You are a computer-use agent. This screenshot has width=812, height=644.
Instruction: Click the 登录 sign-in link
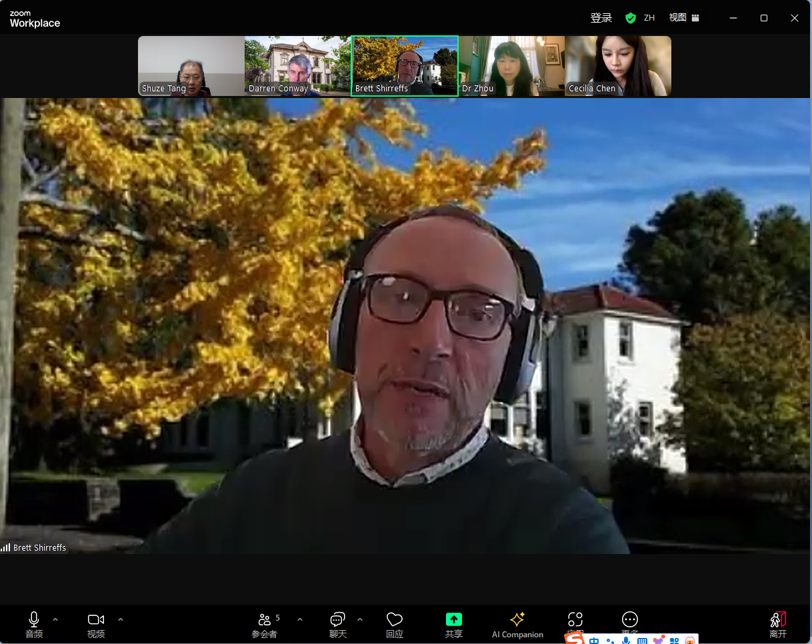[x=601, y=18]
